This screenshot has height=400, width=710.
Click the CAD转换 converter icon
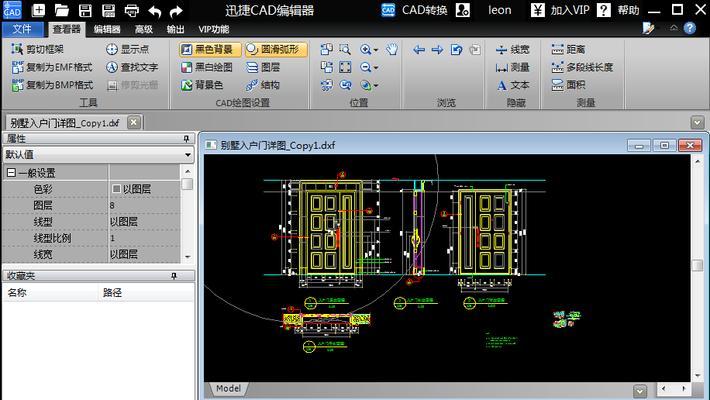388,10
